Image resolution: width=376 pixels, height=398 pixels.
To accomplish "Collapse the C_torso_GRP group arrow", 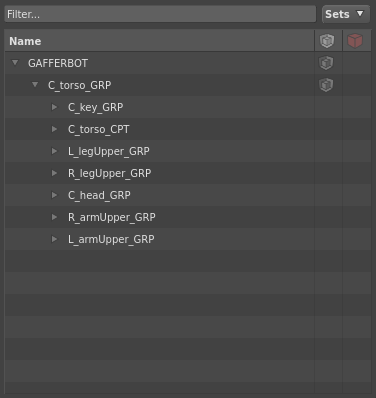I will click(35, 85).
